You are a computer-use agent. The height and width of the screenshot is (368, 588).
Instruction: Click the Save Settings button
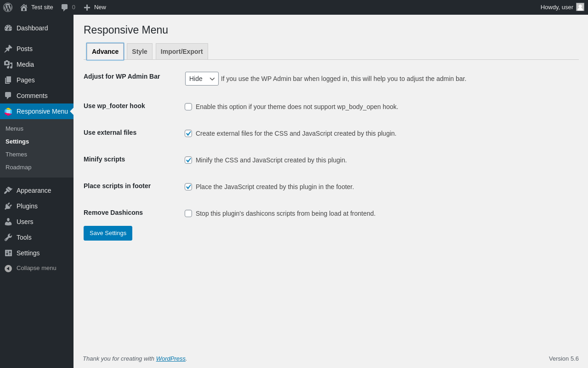point(108,233)
